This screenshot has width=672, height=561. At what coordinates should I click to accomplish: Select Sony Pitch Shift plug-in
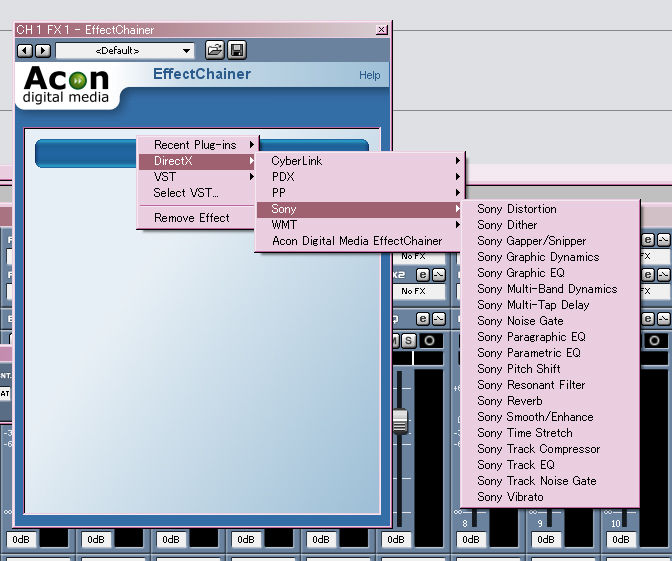point(550,369)
